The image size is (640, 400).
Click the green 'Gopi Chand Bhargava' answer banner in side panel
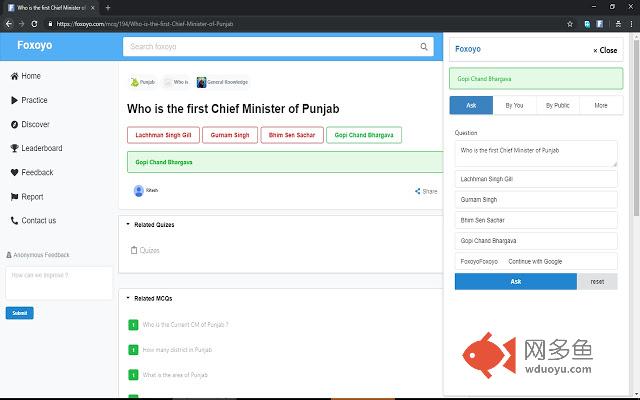coord(536,79)
